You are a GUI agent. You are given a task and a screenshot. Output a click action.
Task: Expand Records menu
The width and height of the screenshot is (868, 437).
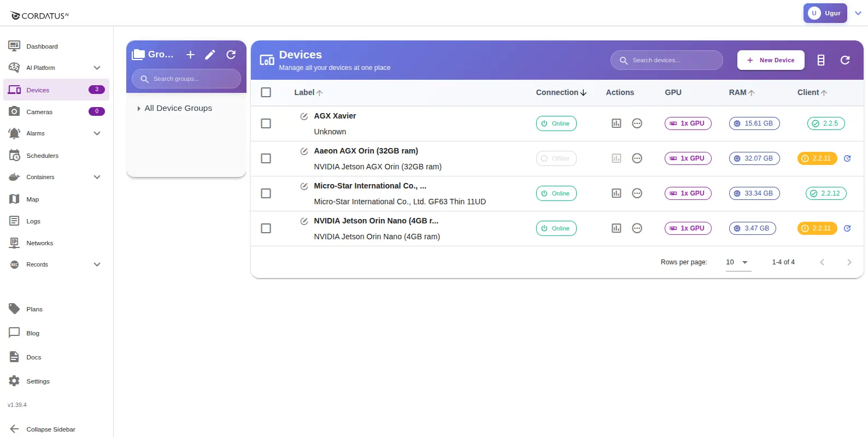[x=97, y=264]
